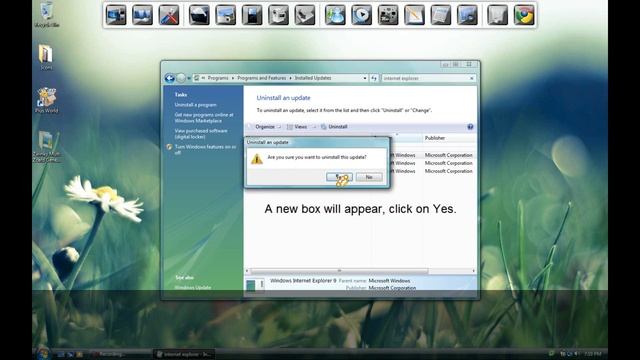Change list view via the Views button
This screenshot has height=360, width=640.
pyautogui.click(x=297, y=127)
